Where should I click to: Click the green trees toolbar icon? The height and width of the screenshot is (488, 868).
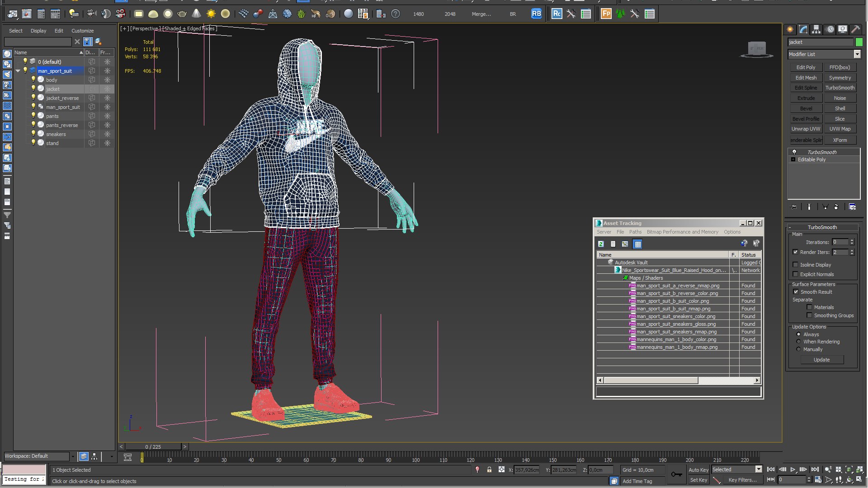(x=621, y=14)
